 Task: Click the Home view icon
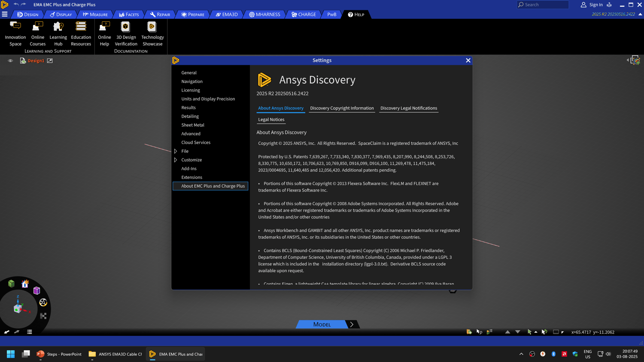click(x=25, y=283)
